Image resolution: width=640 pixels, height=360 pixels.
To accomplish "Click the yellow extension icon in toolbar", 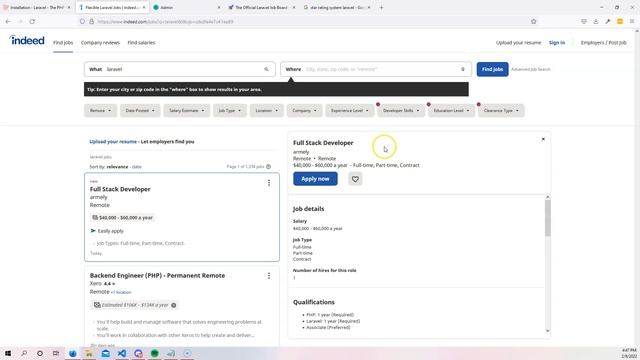I will pos(620,21).
